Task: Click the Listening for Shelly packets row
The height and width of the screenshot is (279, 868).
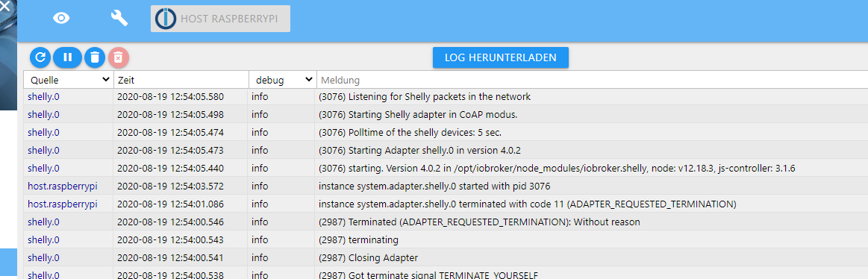Action: click(x=446, y=97)
